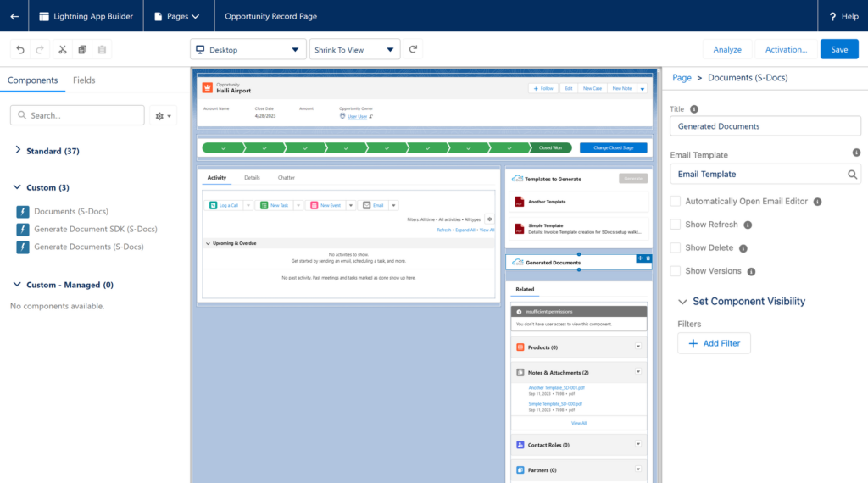Screen dimensions: 868x483
Task: Delete the Generated Documents component on canvas
Action: point(648,258)
